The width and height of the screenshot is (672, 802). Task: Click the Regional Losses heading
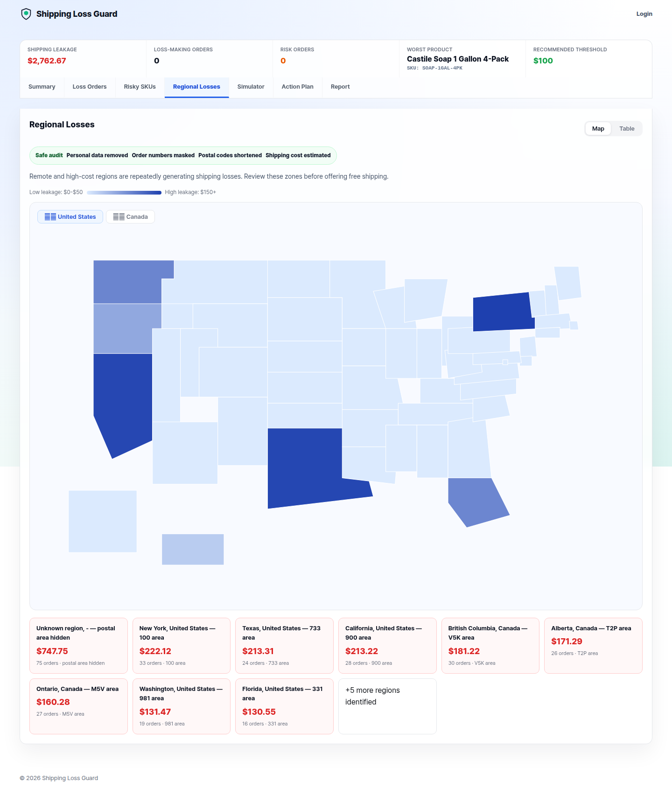[x=62, y=125]
